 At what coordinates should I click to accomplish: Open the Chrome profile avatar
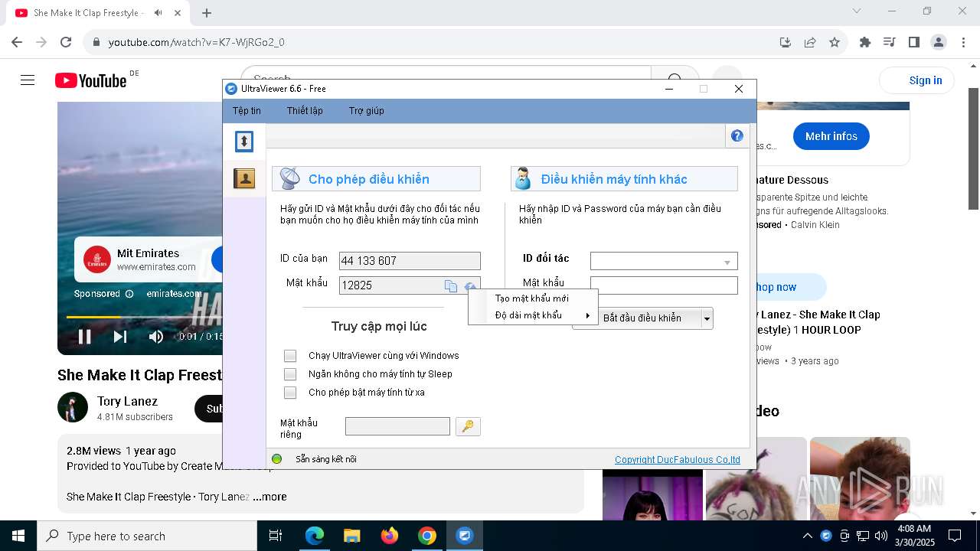pos(939,42)
